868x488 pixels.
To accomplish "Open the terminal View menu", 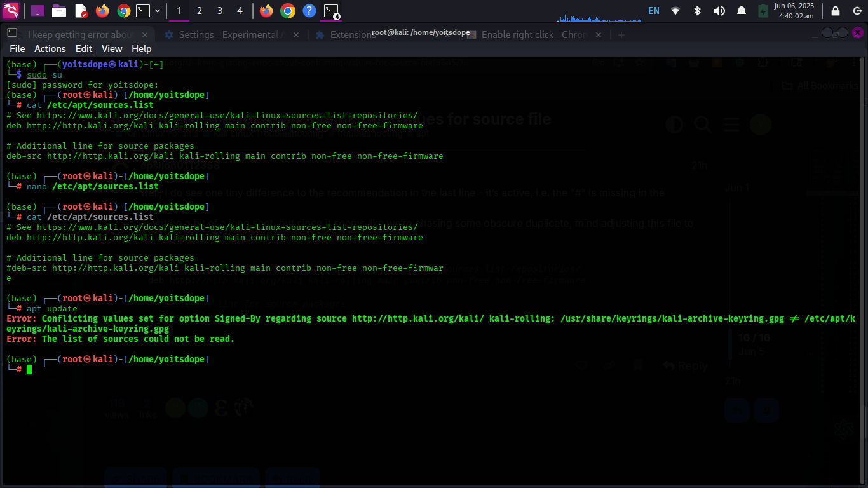I will (x=112, y=49).
